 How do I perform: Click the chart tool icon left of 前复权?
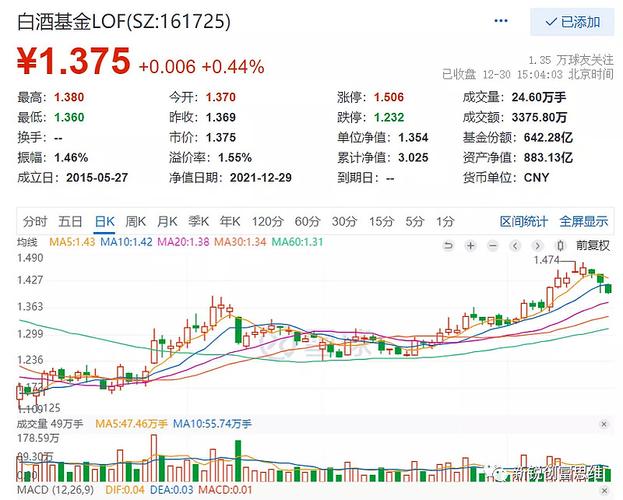click(x=560, y=243)
